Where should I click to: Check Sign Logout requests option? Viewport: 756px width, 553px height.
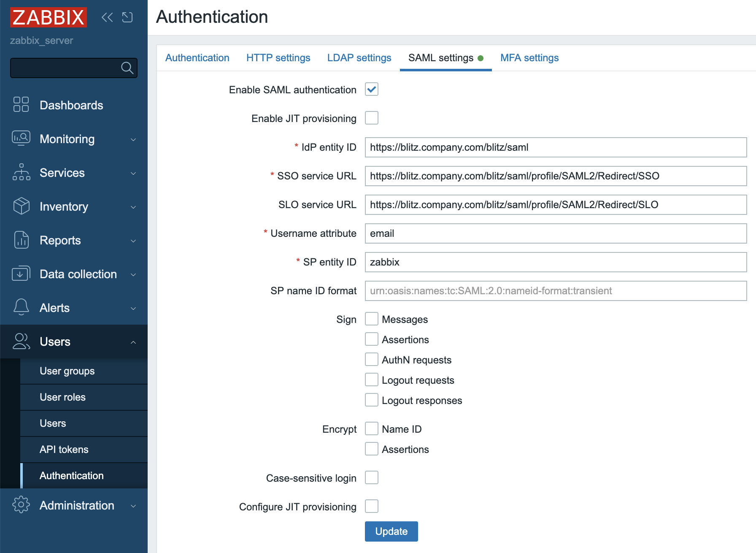pos(372,380)
